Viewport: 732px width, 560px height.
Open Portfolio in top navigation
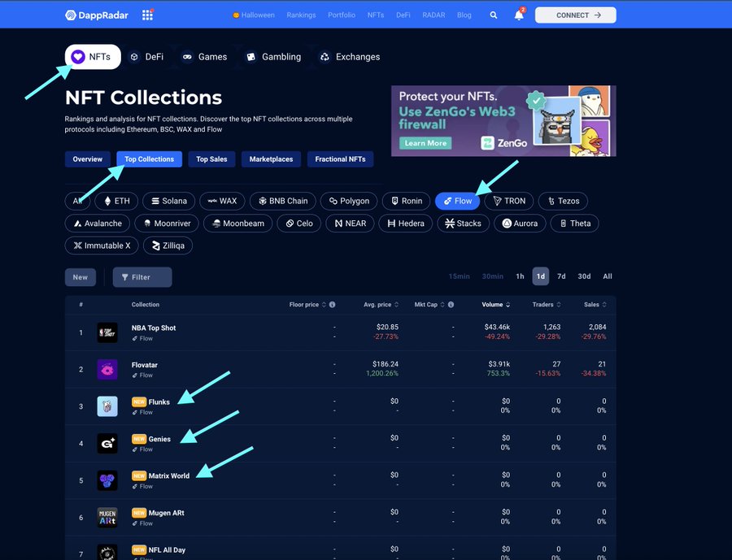[342, 15]
